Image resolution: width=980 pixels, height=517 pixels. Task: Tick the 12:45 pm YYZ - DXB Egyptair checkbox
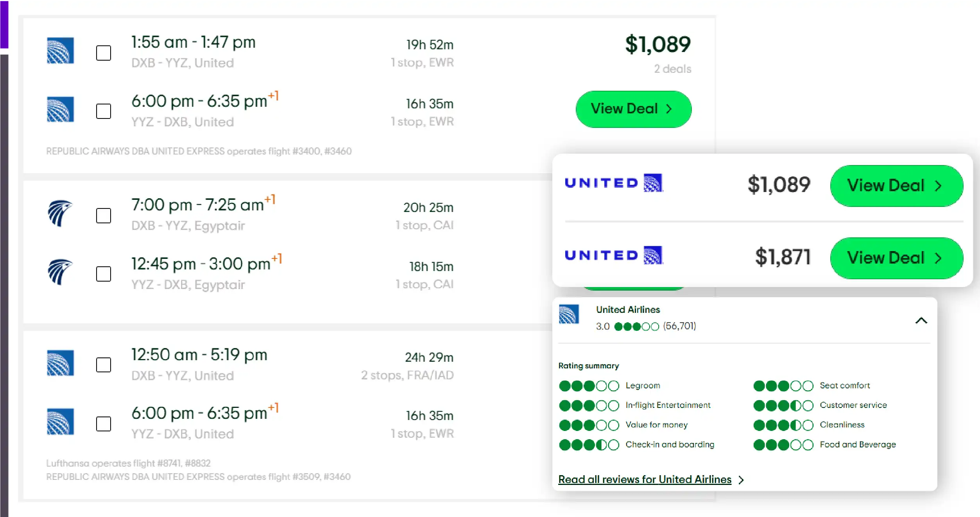[104, 274]
